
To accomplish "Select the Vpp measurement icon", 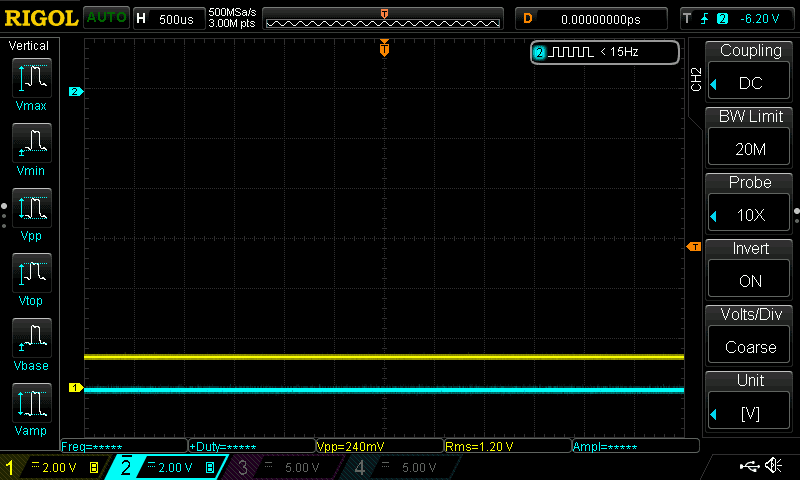I will (x=32, y=208).
